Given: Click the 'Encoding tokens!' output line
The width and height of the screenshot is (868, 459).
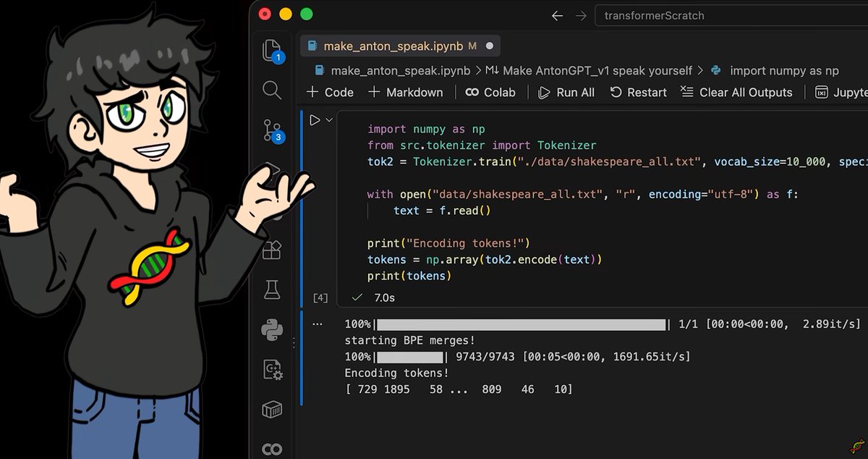Looking at the screenshot, I should 396,373.
